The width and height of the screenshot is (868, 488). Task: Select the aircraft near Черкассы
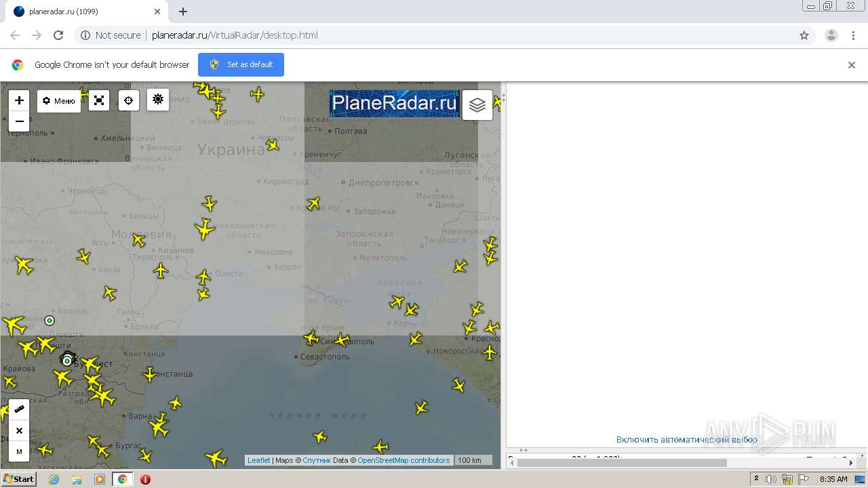[273, 144]
